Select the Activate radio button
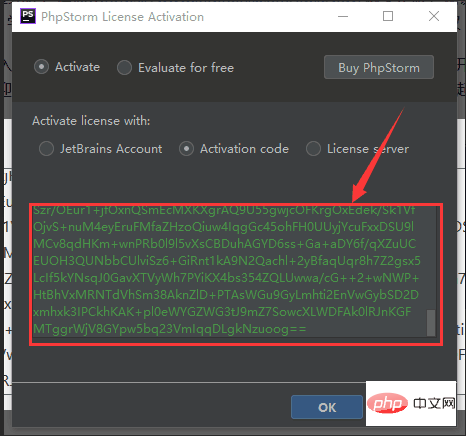 click(x=41, y=67)
